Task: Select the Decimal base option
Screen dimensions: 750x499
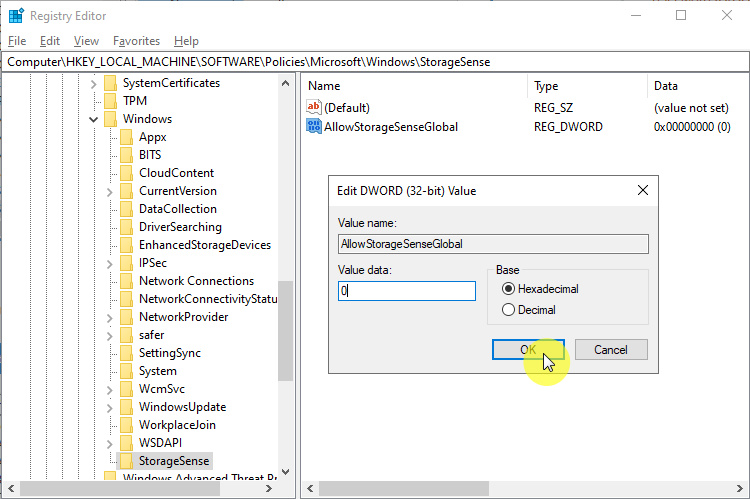Action: pyautogui.click(x=509, y=310)
